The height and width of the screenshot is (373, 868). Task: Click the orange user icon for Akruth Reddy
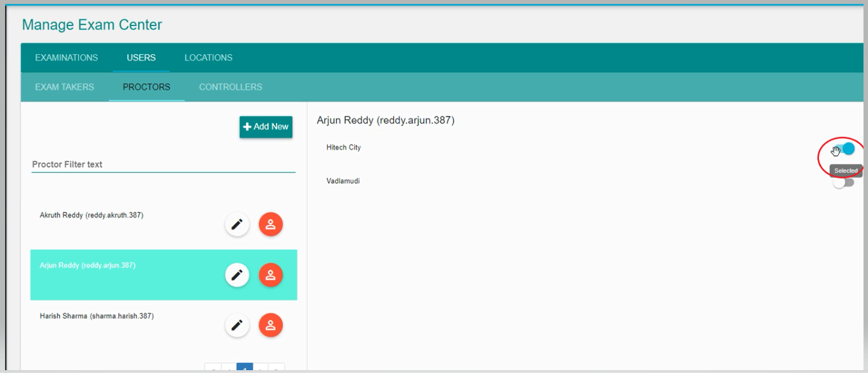(x=270, y=225)
